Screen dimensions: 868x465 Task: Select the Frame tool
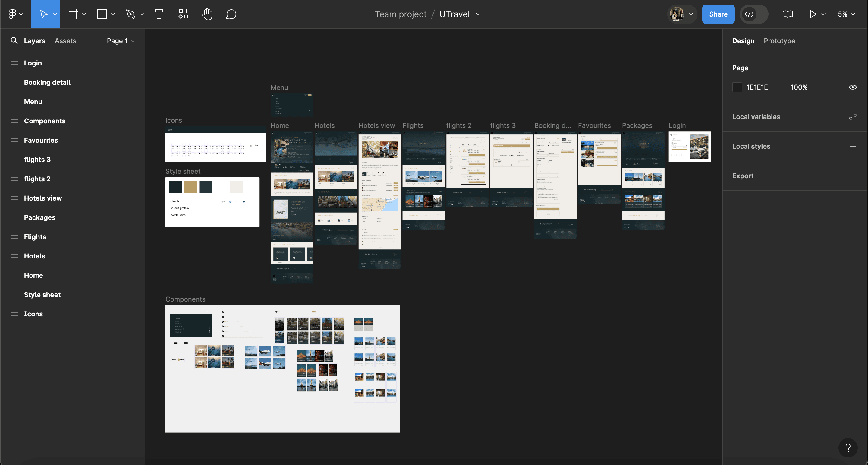(74, 14)
